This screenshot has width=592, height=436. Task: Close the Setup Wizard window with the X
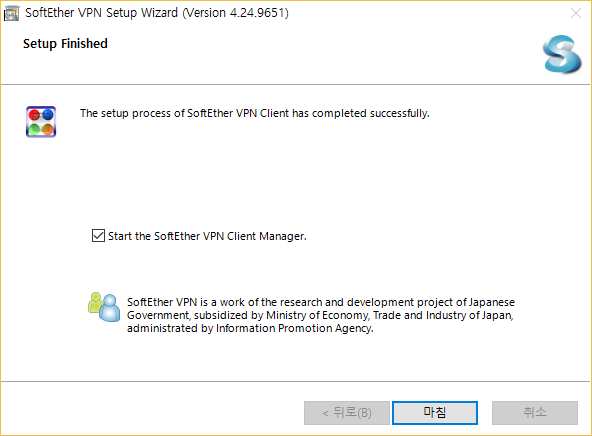pos(576,13)
